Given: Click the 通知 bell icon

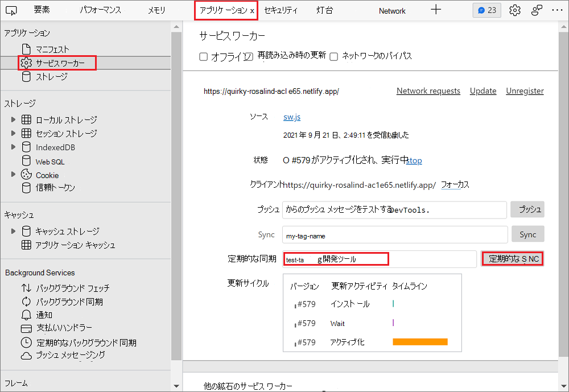Looking at the screenshot, I should pyautogui.click(x=26, y=315).
